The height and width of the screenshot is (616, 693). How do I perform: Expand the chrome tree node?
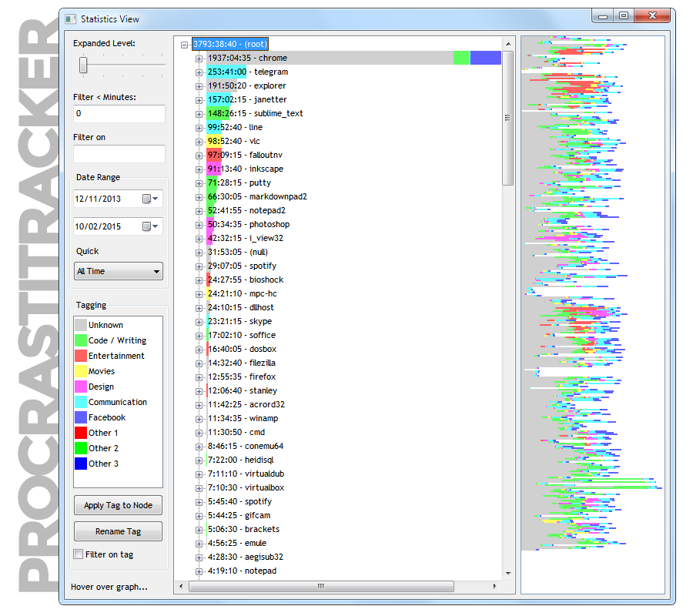[199, 59]
